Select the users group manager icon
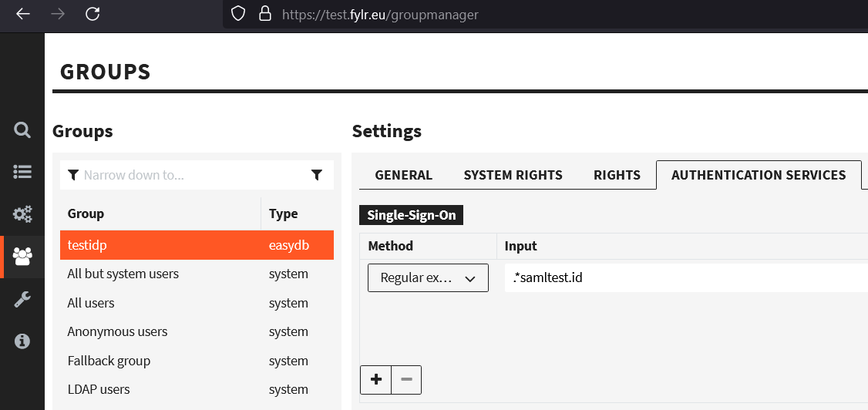This screenshot has height=410, width=868. (22, 257)
